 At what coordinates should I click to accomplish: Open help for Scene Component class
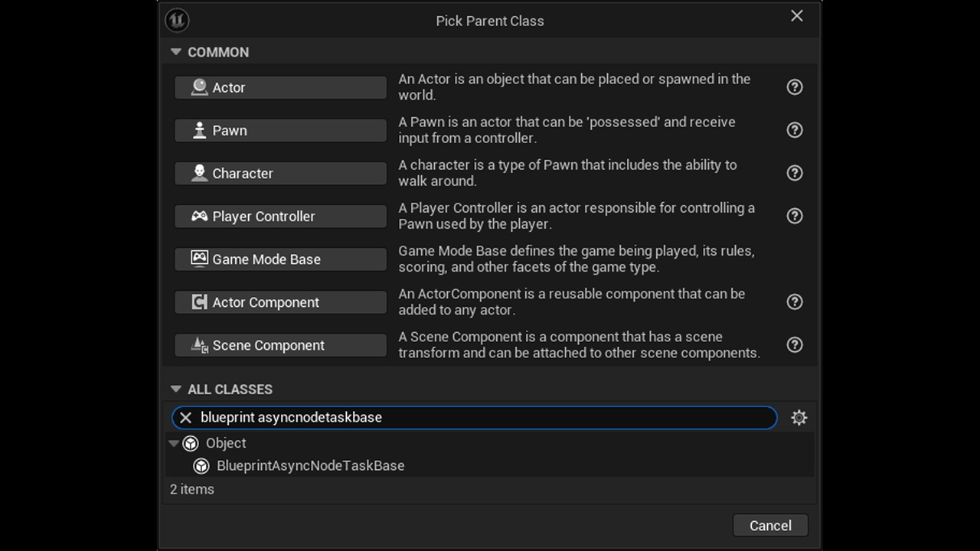[x=795, y=344]
